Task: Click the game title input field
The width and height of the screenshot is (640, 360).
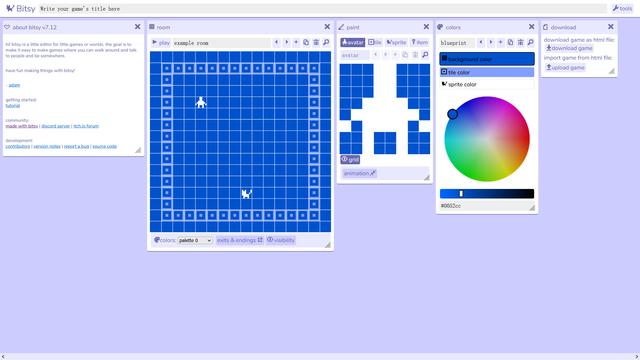Action: coord(322,9)
